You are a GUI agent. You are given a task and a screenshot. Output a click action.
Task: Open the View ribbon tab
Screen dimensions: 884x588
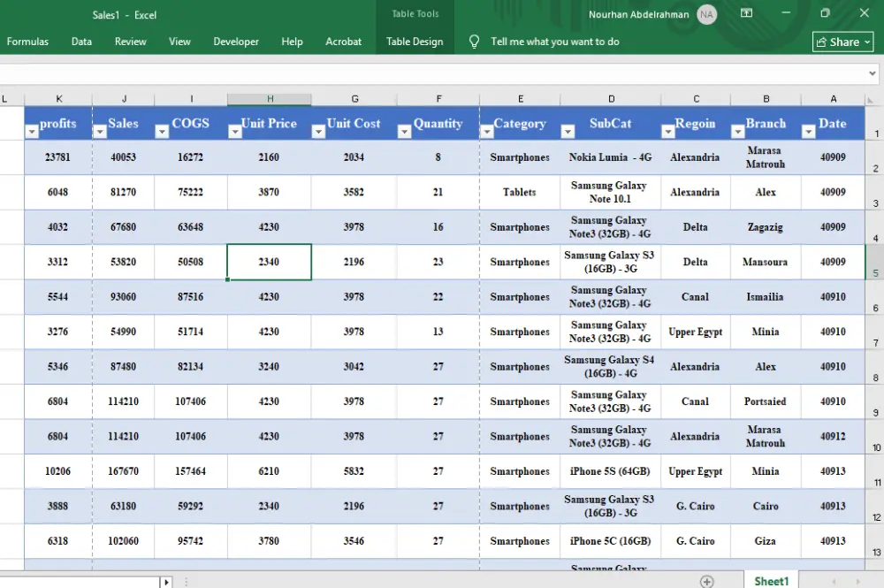(179, 42)
